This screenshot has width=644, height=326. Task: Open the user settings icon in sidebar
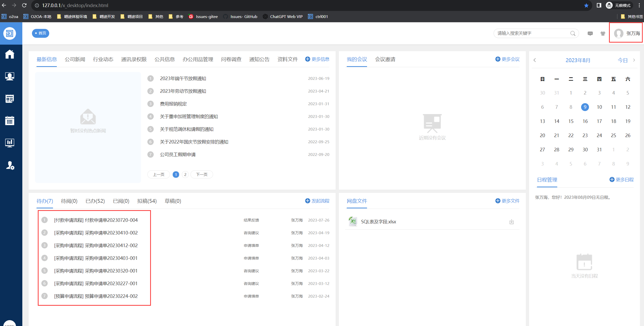pos(10,166)
